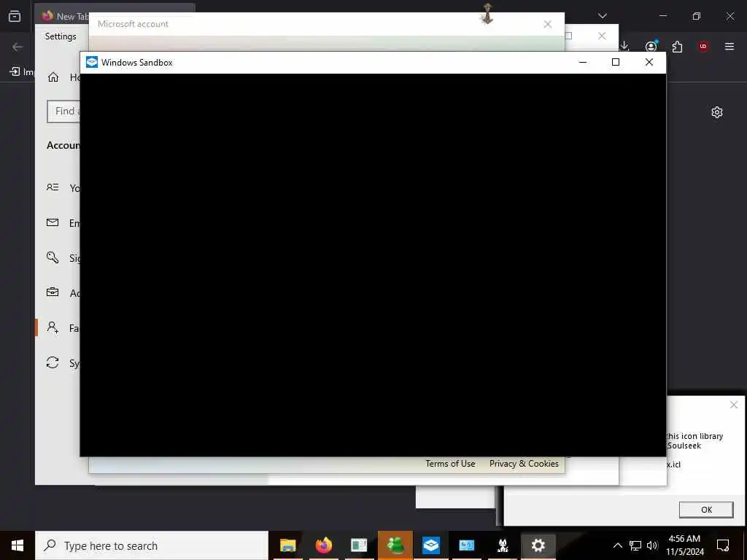747x560 pixels.
Task: Close the Microsoft account window
Action: [547, 24]
